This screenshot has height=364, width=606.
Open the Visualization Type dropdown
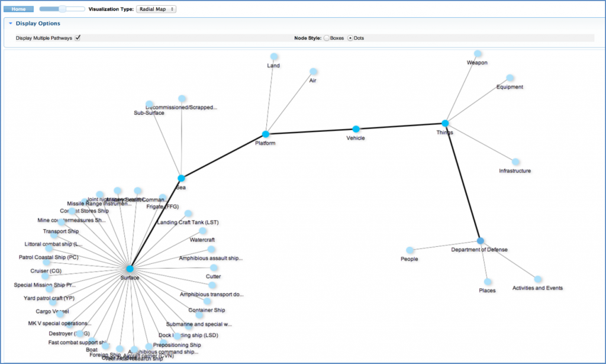(x=156, y=8)
